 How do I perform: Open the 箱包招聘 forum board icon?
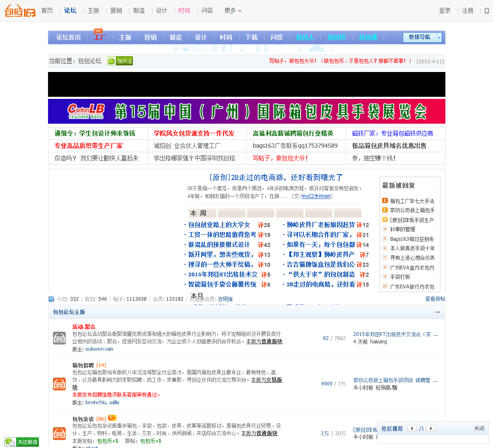[60, 384]
